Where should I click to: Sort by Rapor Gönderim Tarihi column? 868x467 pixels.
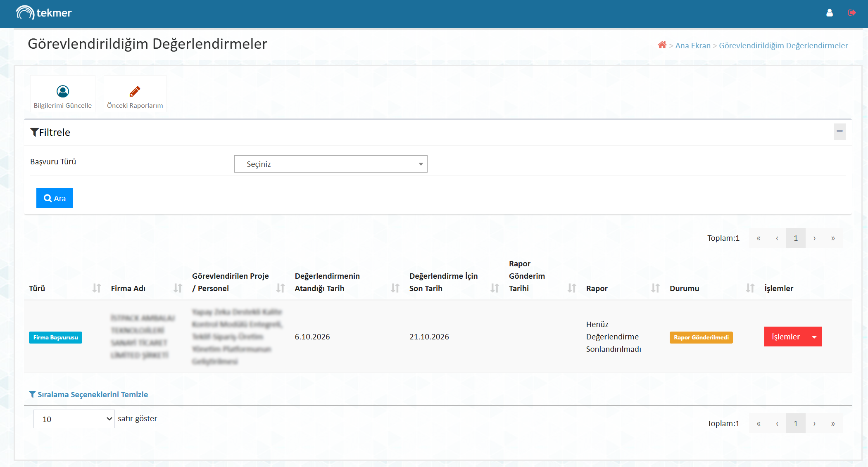pyautogui.click(x=572, y=288)
